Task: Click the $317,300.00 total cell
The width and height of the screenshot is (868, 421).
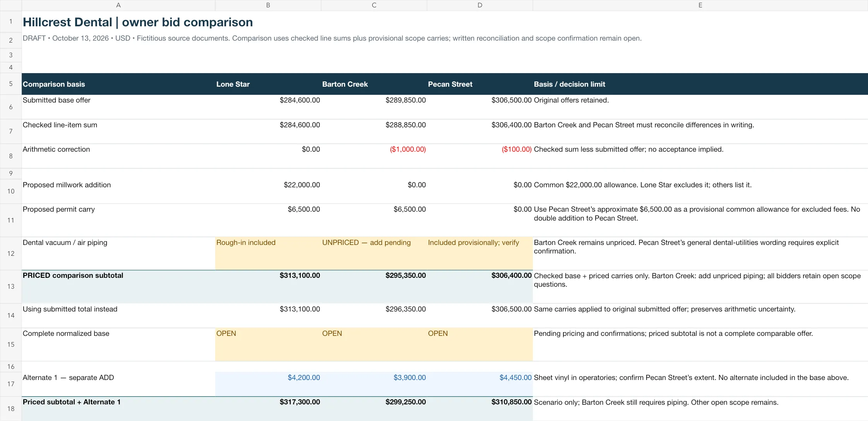Action: [x=268, y=409]
